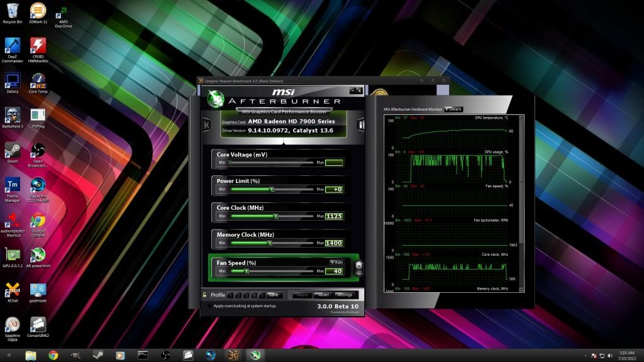Open the command prompt taskbar button

point(143,355)
